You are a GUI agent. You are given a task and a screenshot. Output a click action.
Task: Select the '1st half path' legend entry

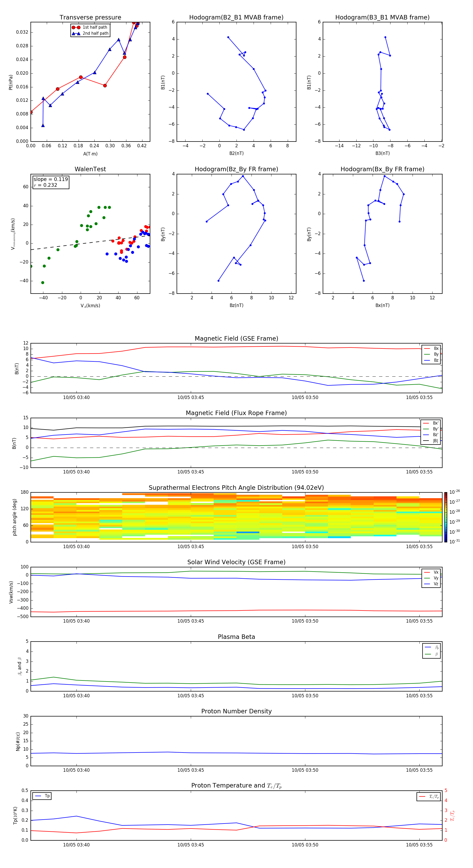[x=90, y=27]
